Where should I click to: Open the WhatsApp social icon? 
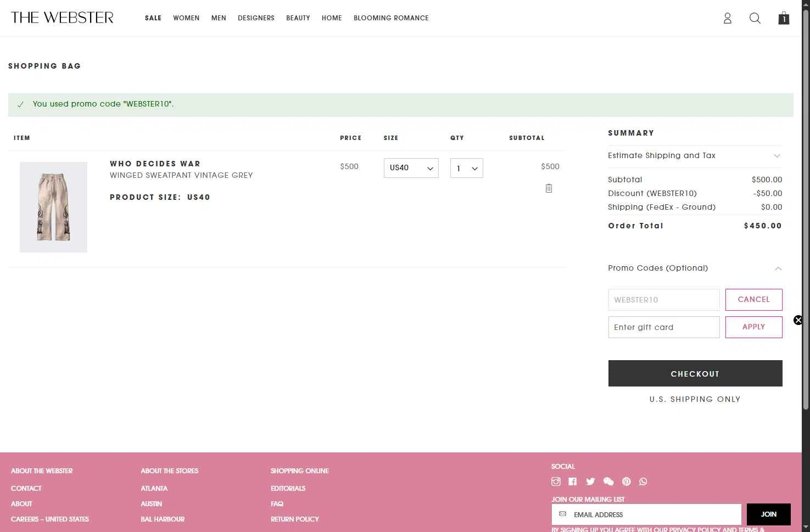(x=643, y=481)
